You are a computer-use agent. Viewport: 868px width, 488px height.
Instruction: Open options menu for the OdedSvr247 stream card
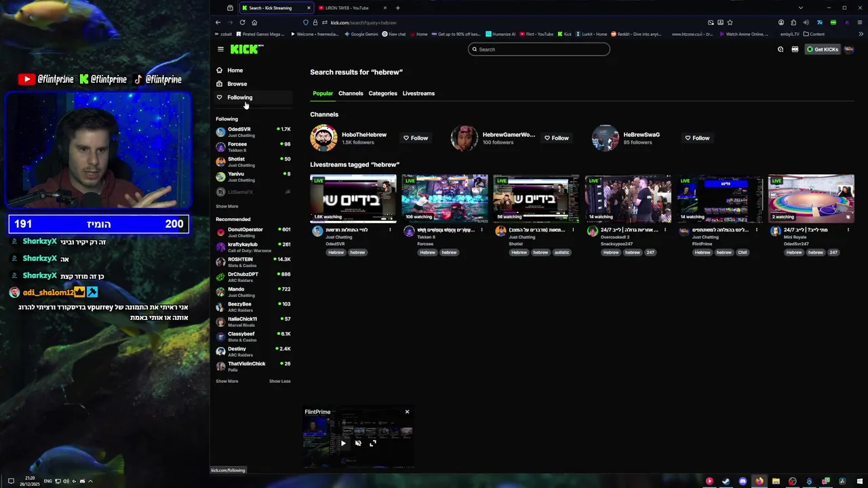pos(848,230)
